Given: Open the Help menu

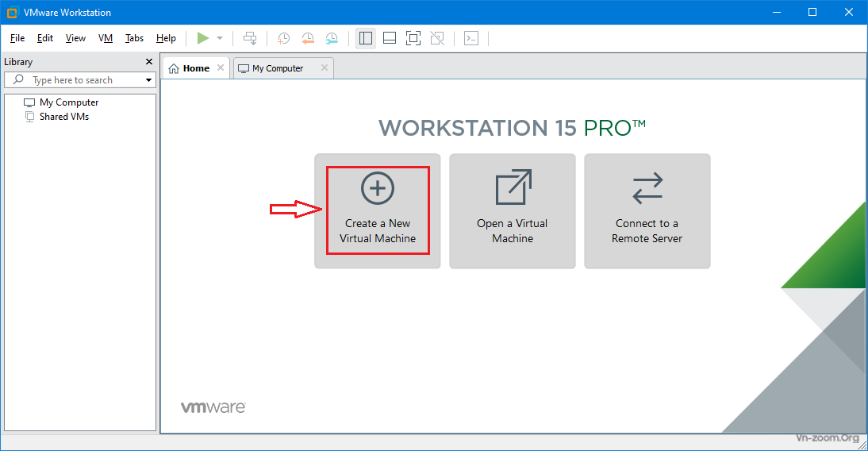Looking at the screenshot, I should (x=166, y=38).
